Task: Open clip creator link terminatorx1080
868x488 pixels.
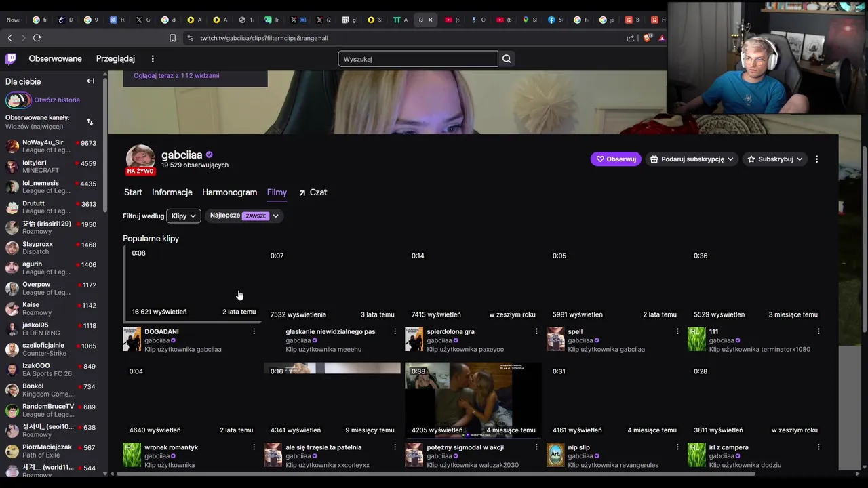Action: click(759, 349)
